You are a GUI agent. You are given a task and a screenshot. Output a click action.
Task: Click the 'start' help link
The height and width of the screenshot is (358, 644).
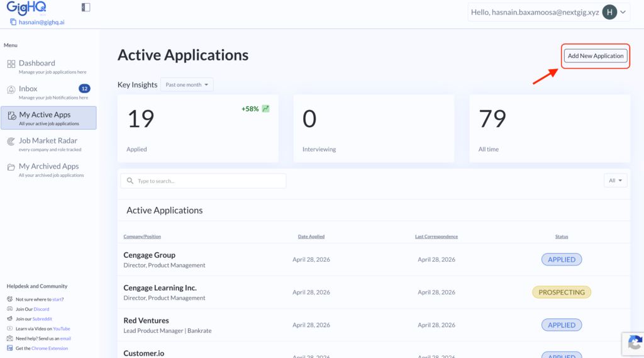coord(57,299)
